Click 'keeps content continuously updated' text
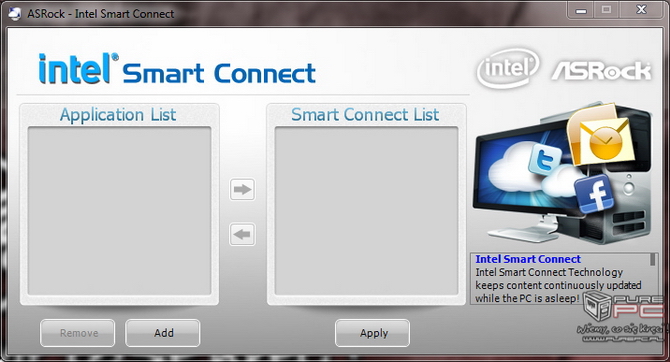 (558, 285)
